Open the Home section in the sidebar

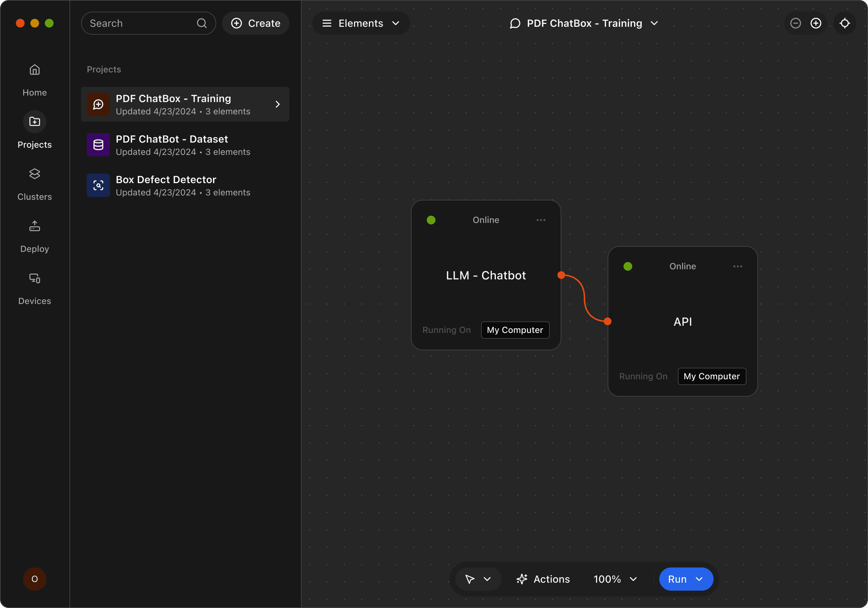click(34, 80)
